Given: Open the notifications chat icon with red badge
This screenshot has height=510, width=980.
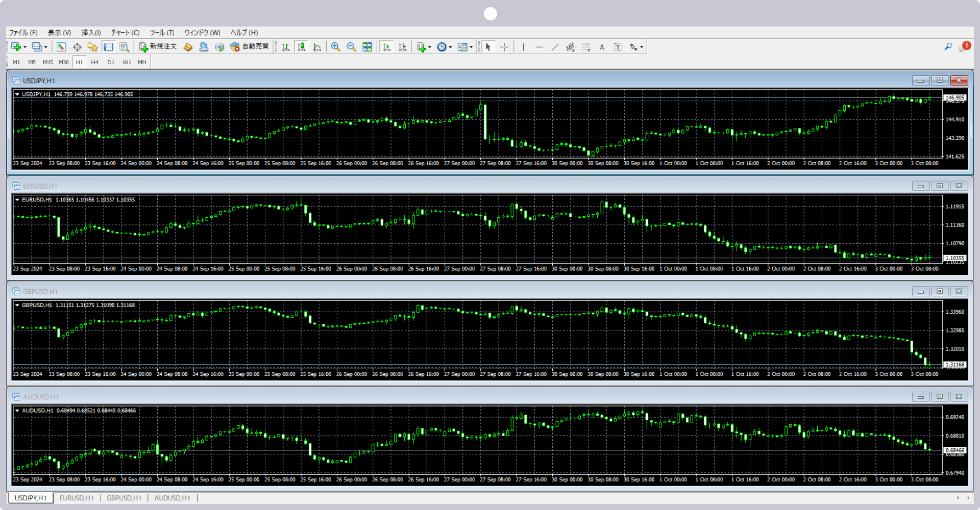Looking at the screenshot, I should (964, 47).
